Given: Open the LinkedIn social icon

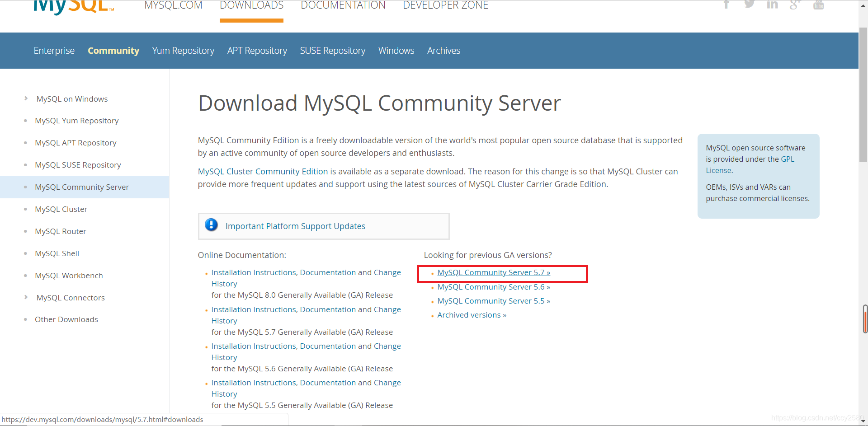Looking at the screenshot, I should [x=772, y=5].
